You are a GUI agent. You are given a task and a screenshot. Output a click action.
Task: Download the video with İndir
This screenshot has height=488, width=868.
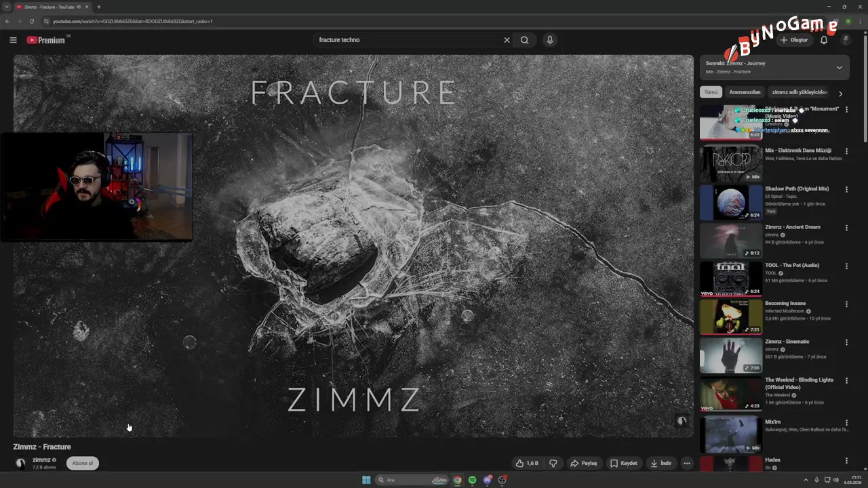[x=661, y=464]
